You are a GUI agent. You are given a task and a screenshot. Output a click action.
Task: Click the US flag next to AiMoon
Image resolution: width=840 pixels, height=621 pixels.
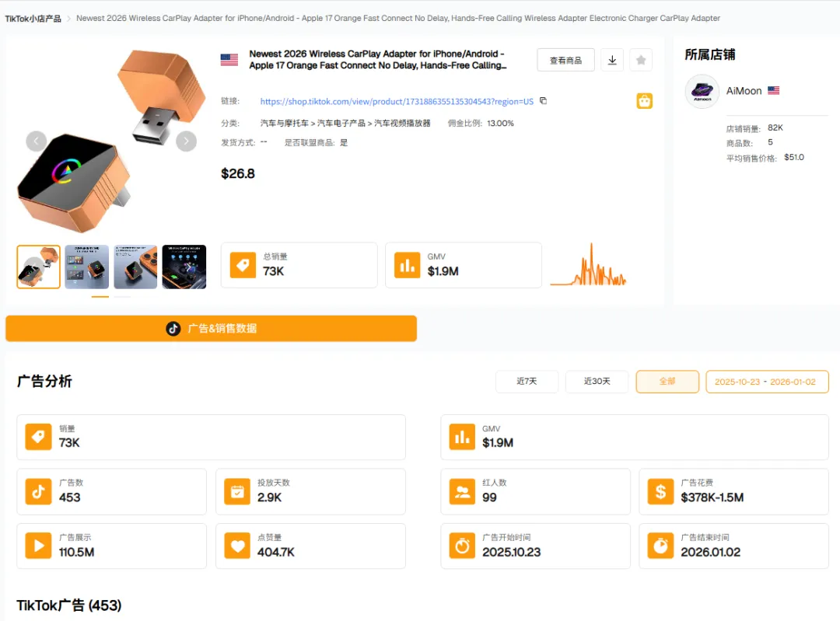pos(774,90)
